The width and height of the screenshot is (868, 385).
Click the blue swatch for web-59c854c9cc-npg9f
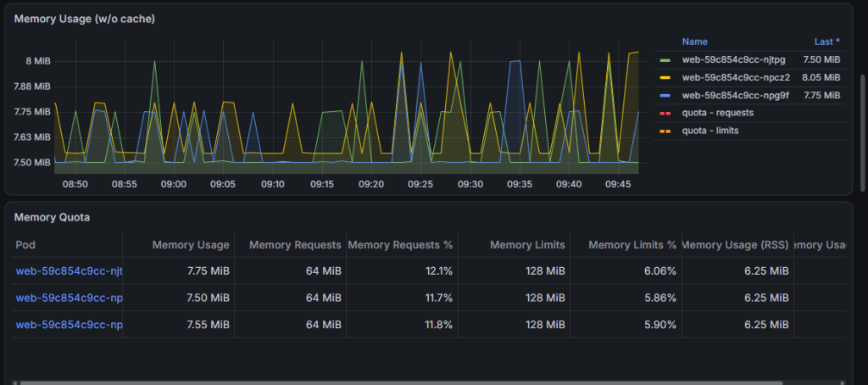(x=665, y=95)
